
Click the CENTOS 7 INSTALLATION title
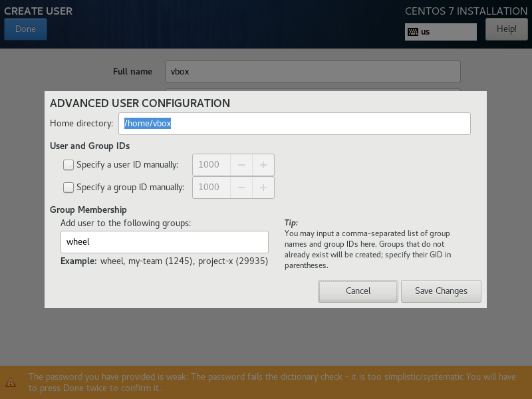pos(466,11)
